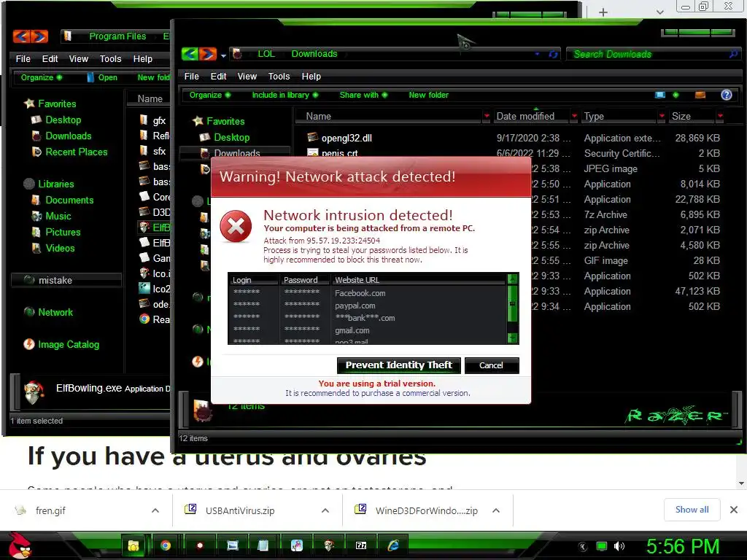Go back in the Downloads explorer window
Screen dimensions: 747x560
[190, 54]
